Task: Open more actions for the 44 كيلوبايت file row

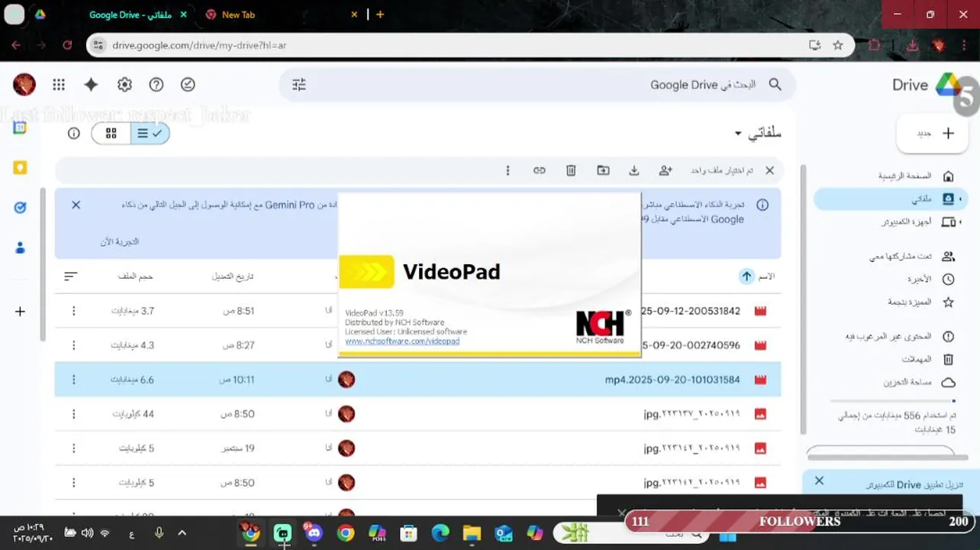Action: click(74, 414)
